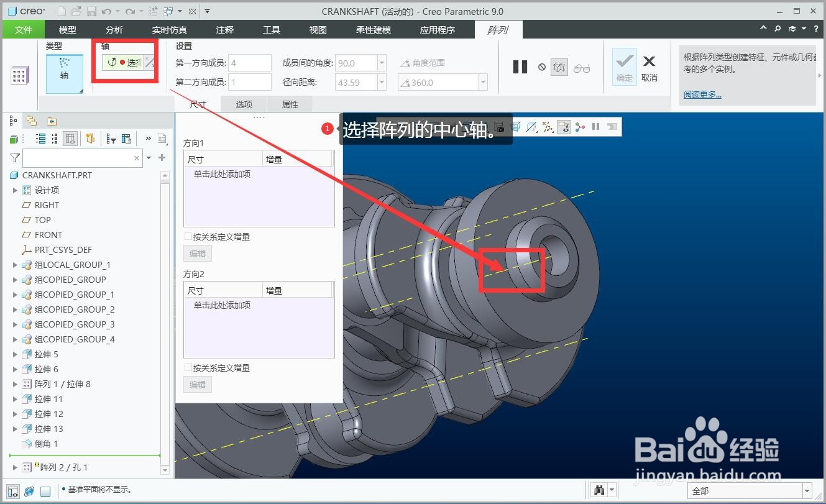826x504 pixels.
Task: Select 倒角 1 chamfer in model tree
Action: pyautogui.click(x=47, y=444)
